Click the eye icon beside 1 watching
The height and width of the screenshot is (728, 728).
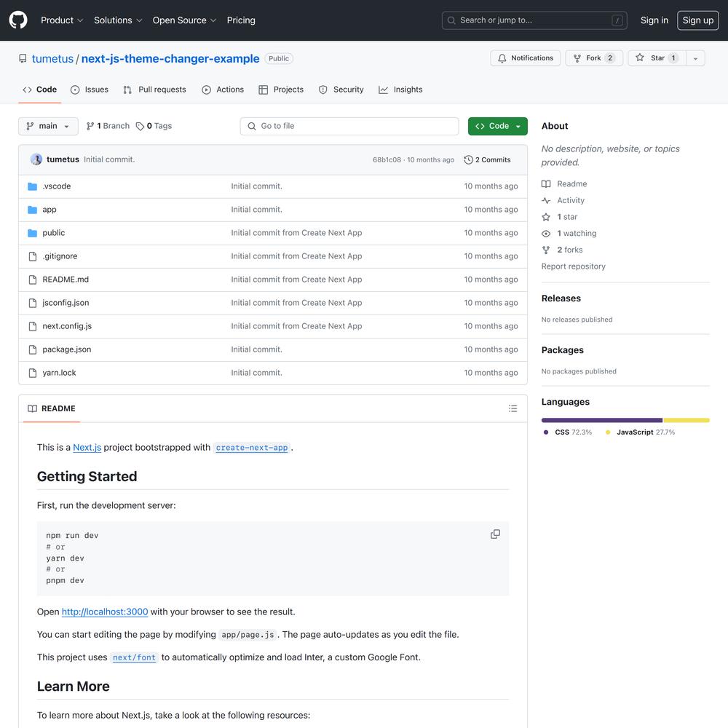pos(546,234)
